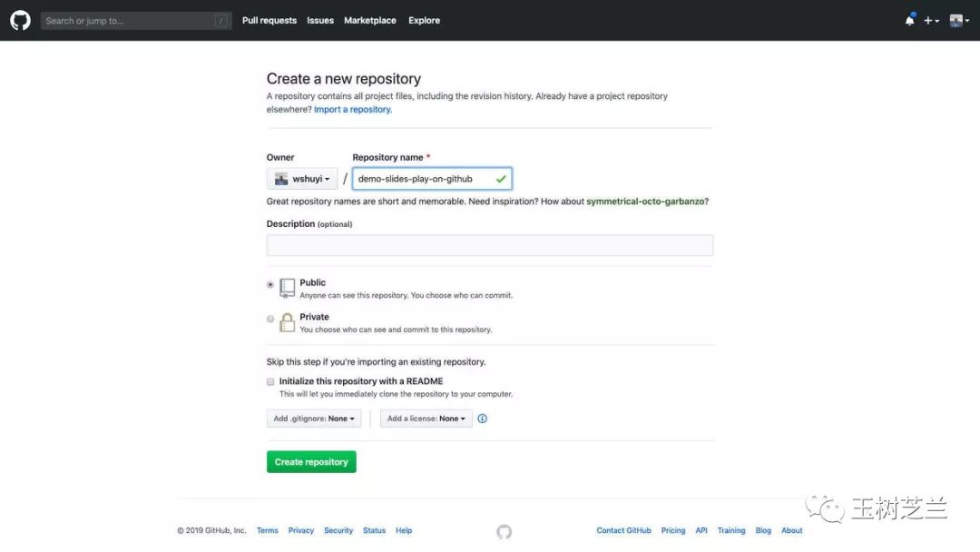Open the Marketplace navigation item
Screen dimensions: 980x552
tap(370, 20)
